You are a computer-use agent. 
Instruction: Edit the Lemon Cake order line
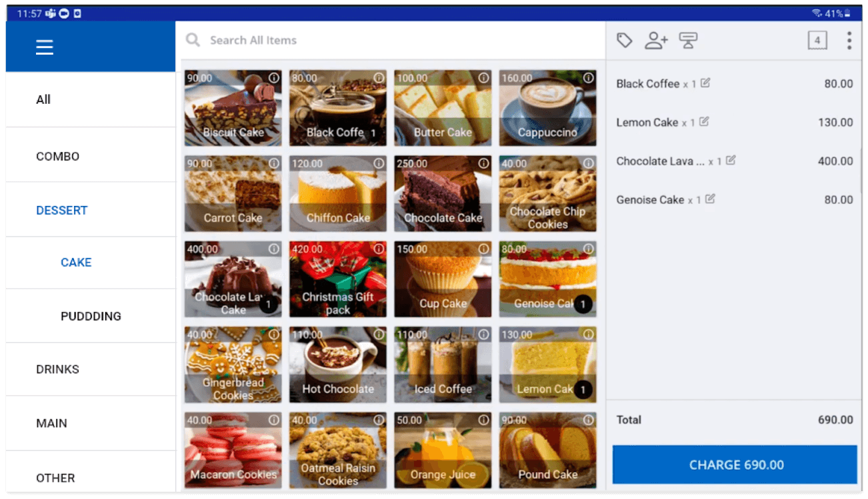tap(704, 122)
